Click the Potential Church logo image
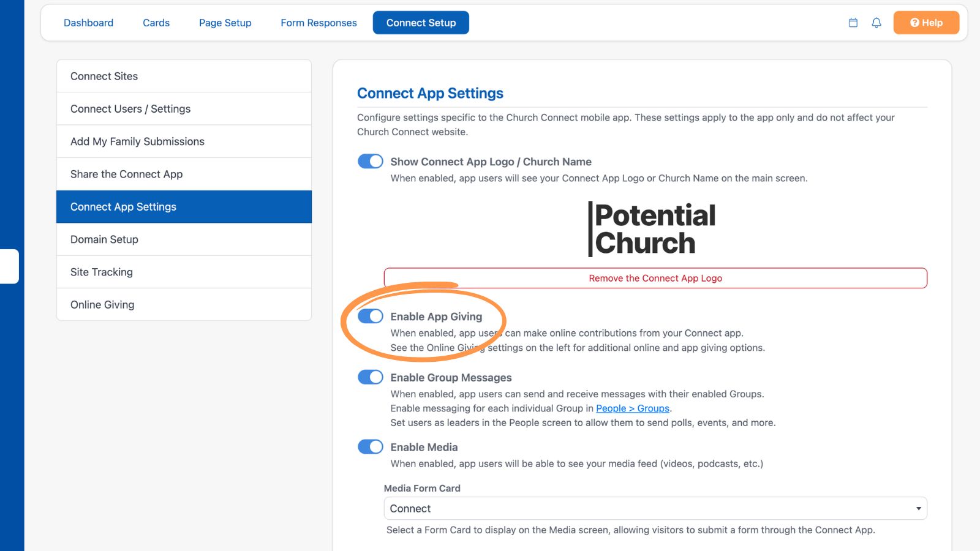This screenshot has height=551, width=980. coord(652,229)
